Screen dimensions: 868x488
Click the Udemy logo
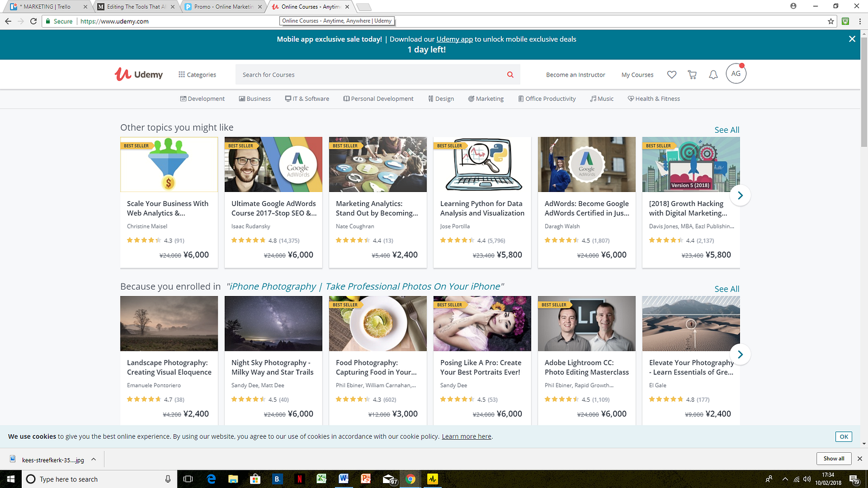click(139, 74)
